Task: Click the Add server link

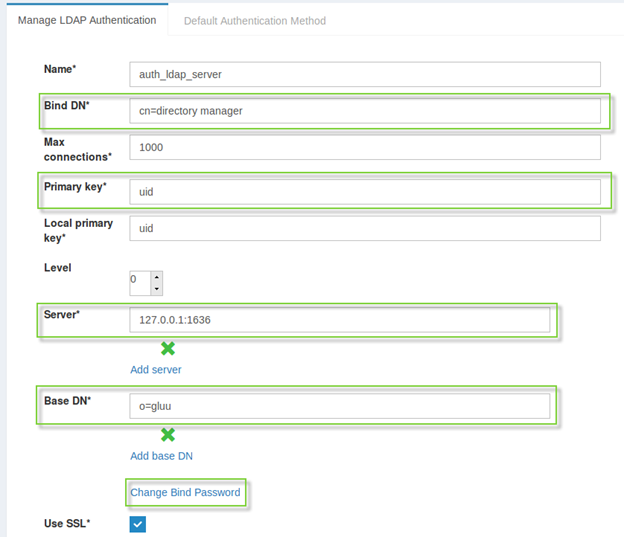Action: pos(155,369)
